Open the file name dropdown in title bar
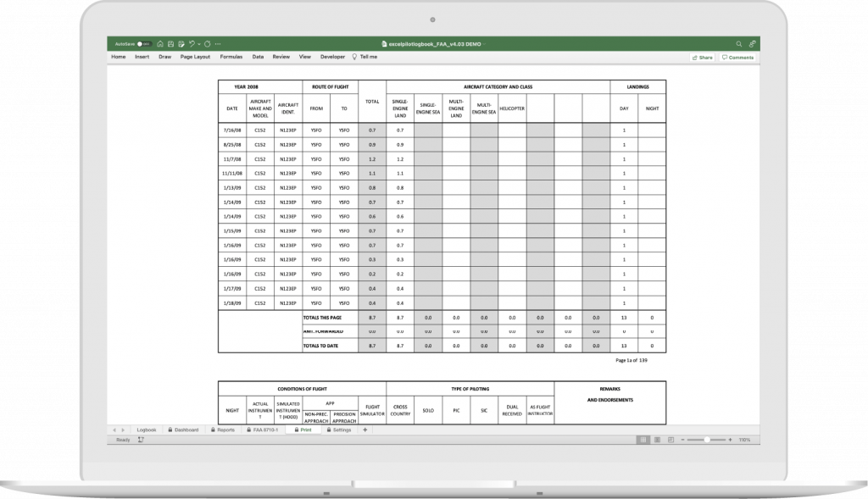 (x=484, y=44)
